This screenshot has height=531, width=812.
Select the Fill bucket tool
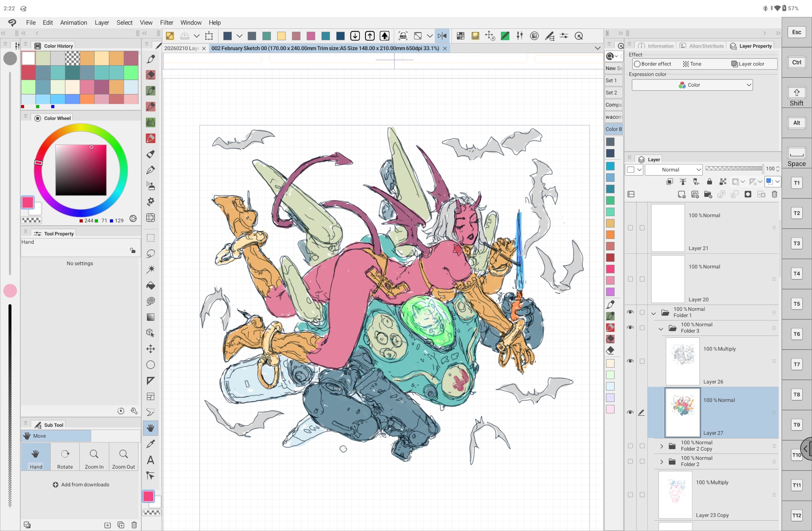tap(151, 286)
